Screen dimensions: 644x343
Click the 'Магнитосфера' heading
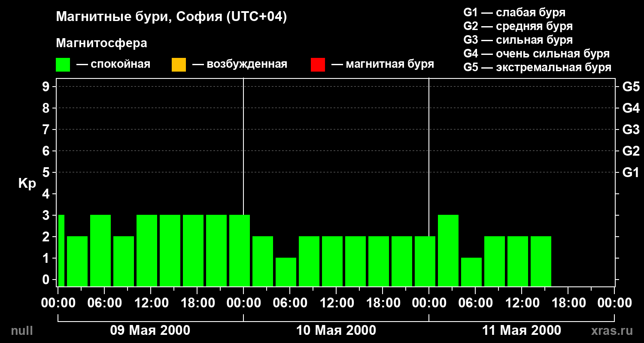(x=101, y=43)
